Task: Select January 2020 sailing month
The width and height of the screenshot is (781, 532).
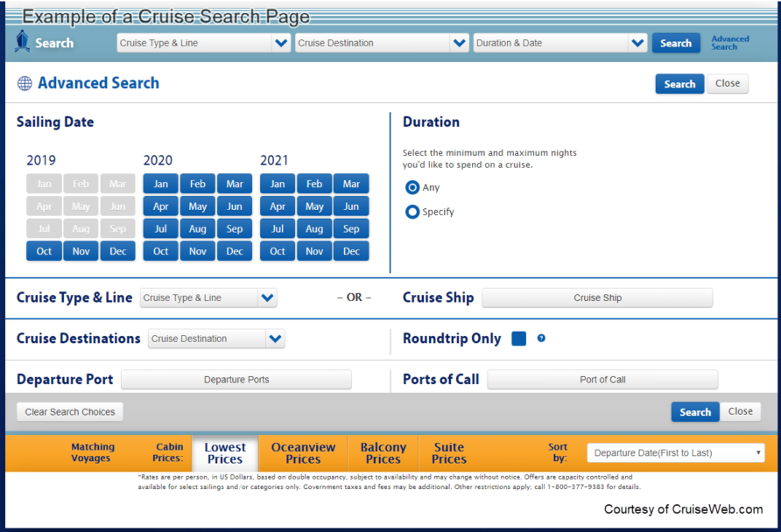Action: click(x=160, y=183)
